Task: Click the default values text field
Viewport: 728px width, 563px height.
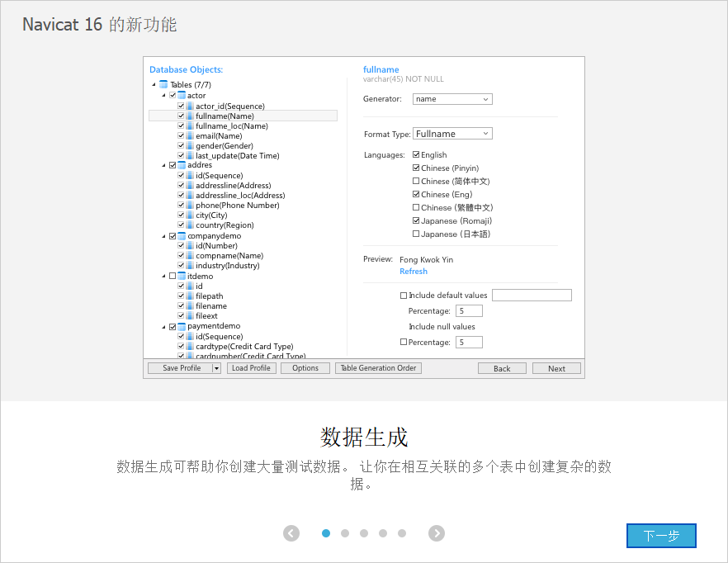Action: click(x=532, y=295)
